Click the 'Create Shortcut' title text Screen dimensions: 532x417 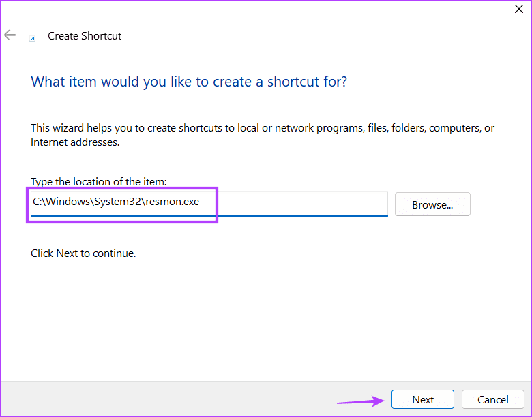coord(85,36)
